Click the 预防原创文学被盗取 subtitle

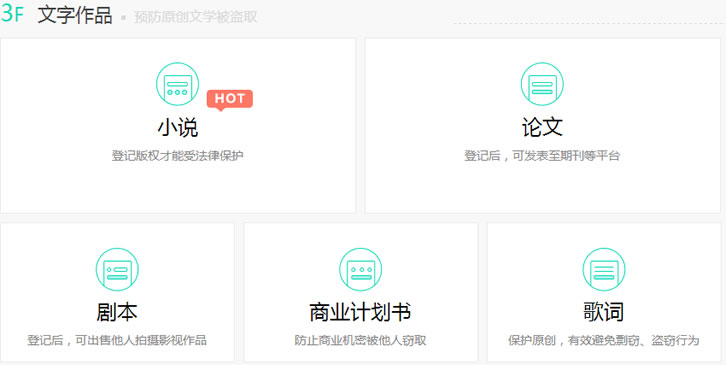(x=195, y=17)
